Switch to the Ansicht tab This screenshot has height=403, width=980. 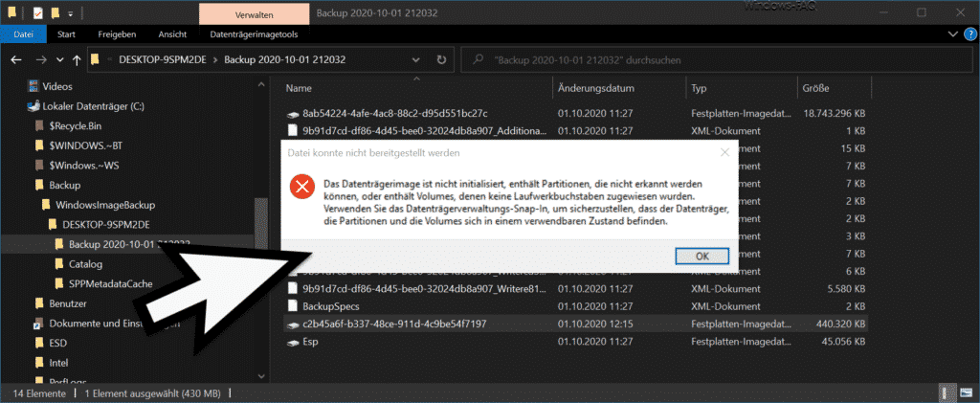click(172, 34)
